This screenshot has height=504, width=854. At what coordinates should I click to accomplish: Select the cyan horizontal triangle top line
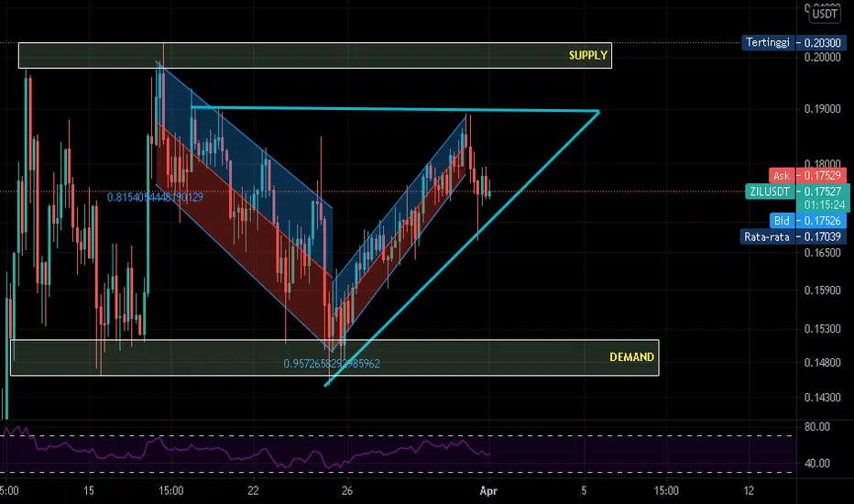pyautogui.click(x=396, y=109)
